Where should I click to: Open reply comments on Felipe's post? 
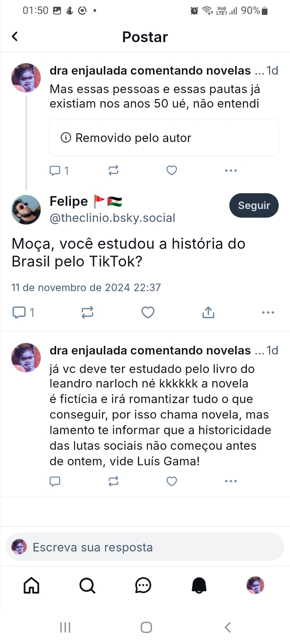click(x=19, y=312)
